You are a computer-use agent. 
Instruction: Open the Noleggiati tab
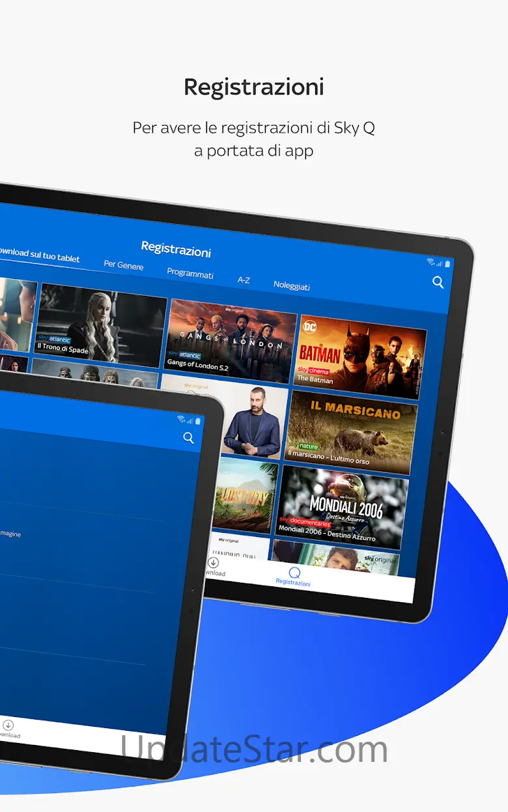coord(292,286)
